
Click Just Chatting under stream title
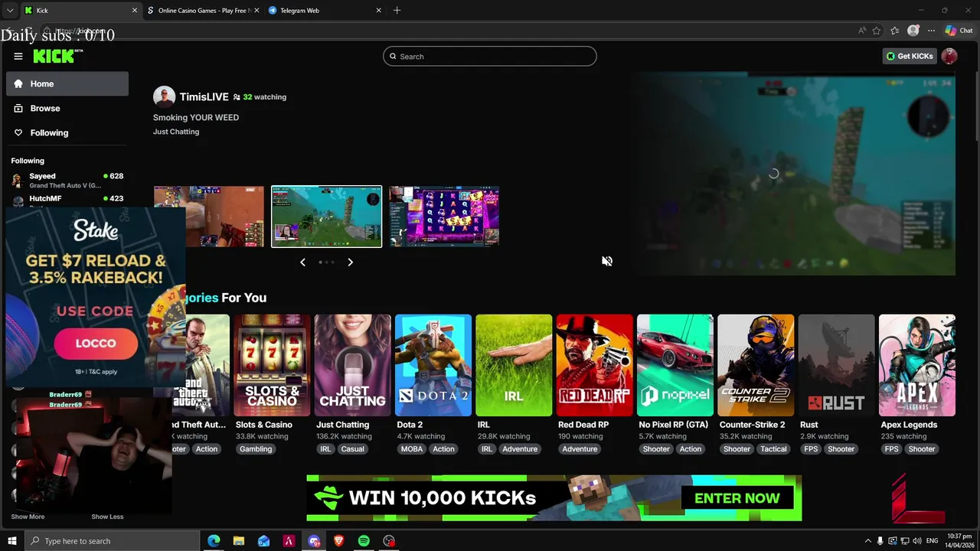(x=176, y=132)
